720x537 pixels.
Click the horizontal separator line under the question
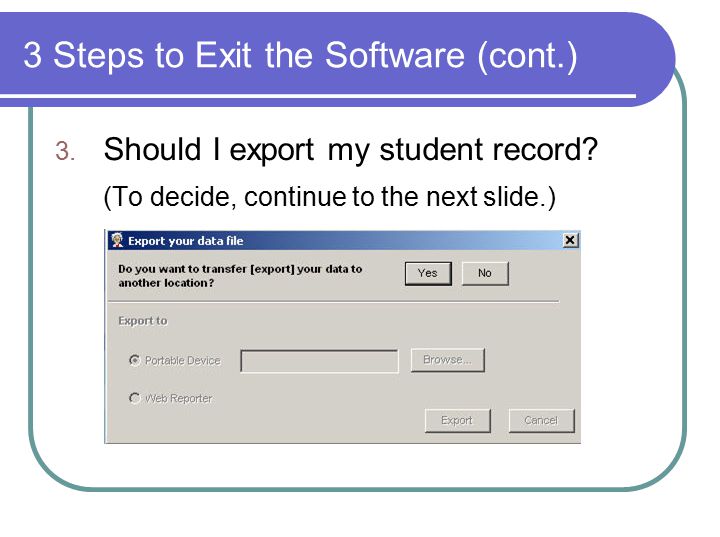pos(334,302)
